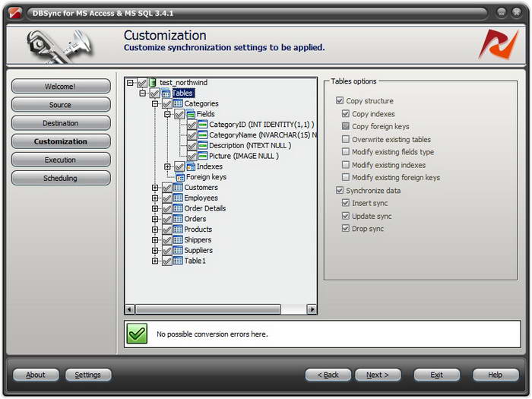The width and height of the screenshot is (532, 399).
Task: Click the CategoryName field icon
Action: click(x=203, y=135)
